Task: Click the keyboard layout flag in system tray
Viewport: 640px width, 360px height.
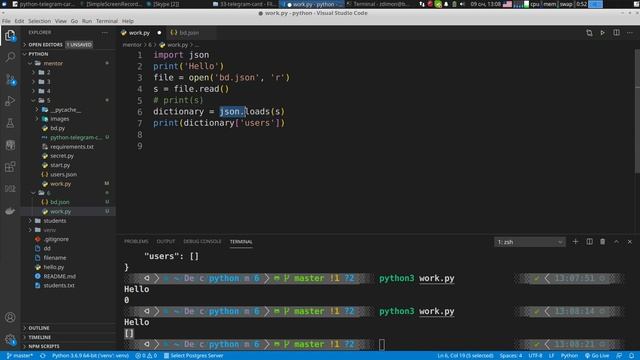Action: (x=507, y=4)
